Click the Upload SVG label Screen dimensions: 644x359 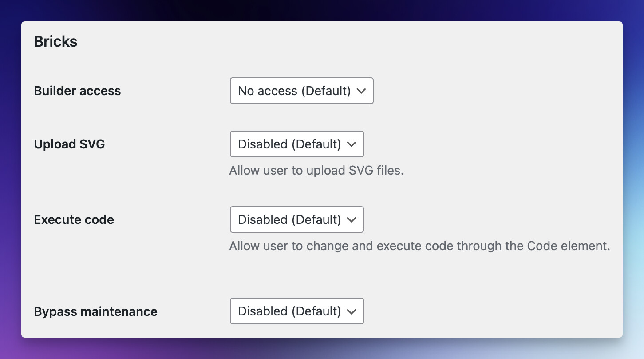click(69, 144)
